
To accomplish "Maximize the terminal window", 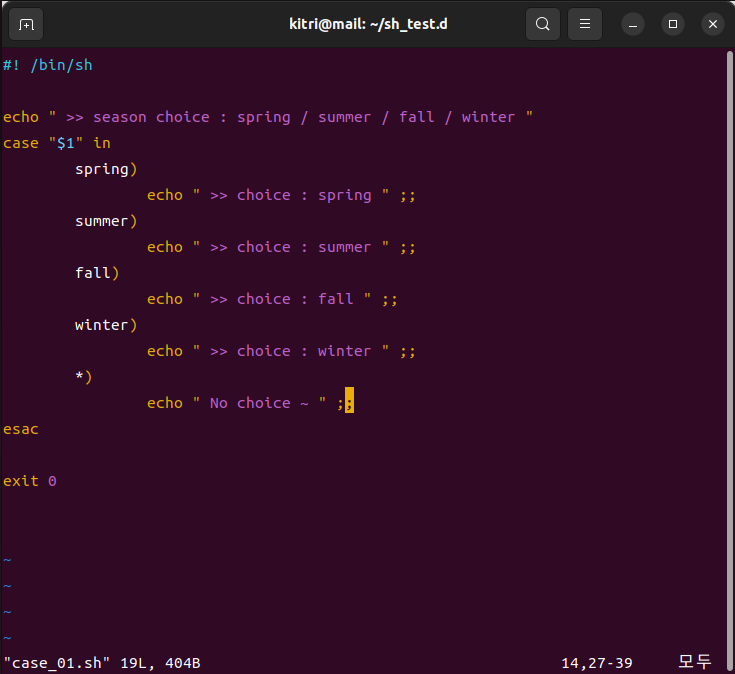I will click(673, 24).
